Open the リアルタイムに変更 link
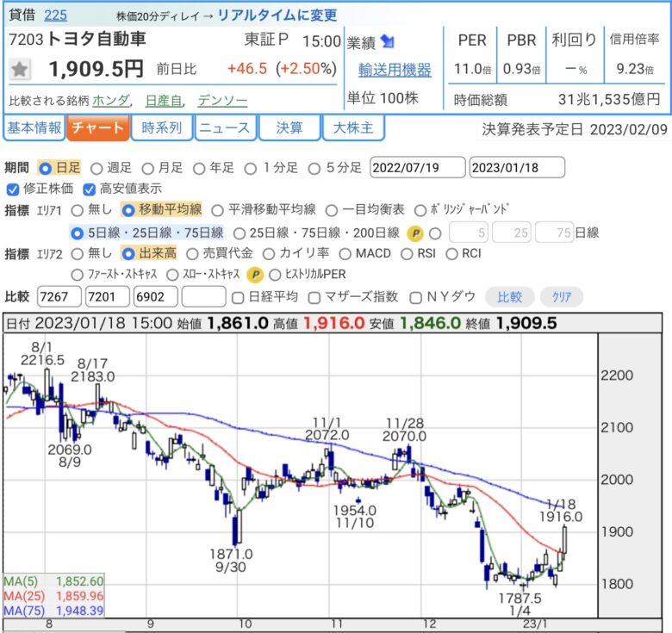This screenshot has height=633, width=672. (x=277, y=16)
